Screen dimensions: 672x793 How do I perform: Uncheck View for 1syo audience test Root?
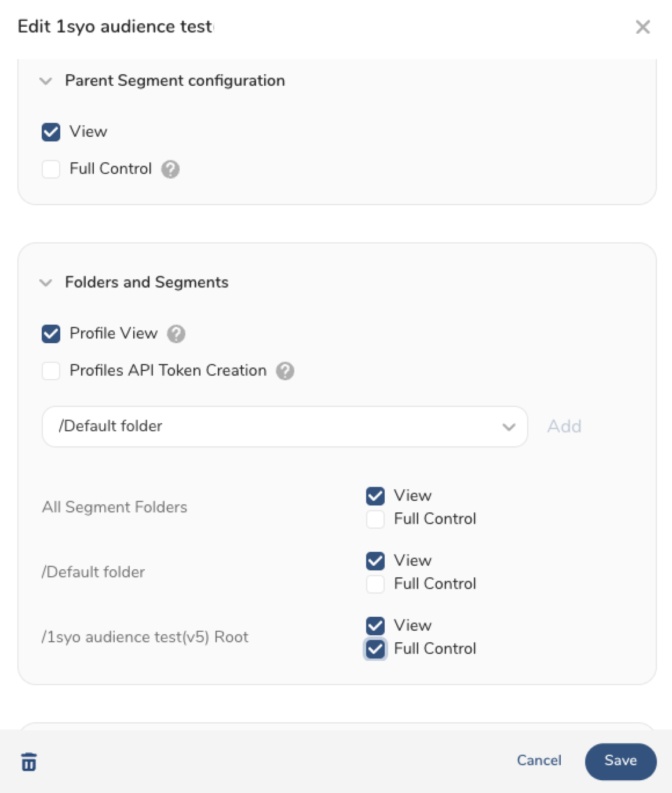click(375, 626)
